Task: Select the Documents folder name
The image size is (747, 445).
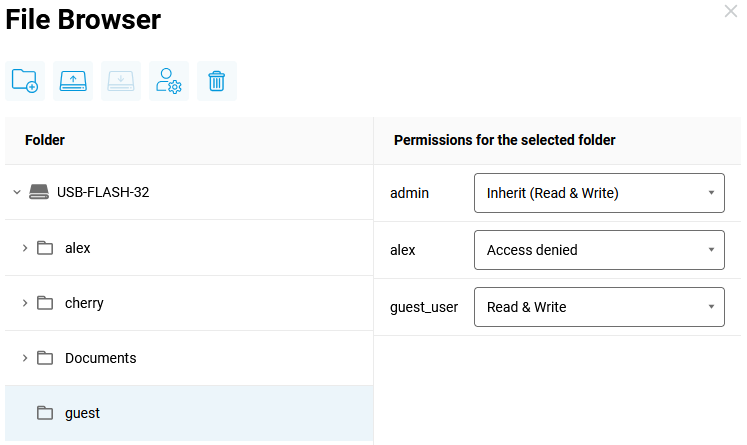Action: pos(100,358)
